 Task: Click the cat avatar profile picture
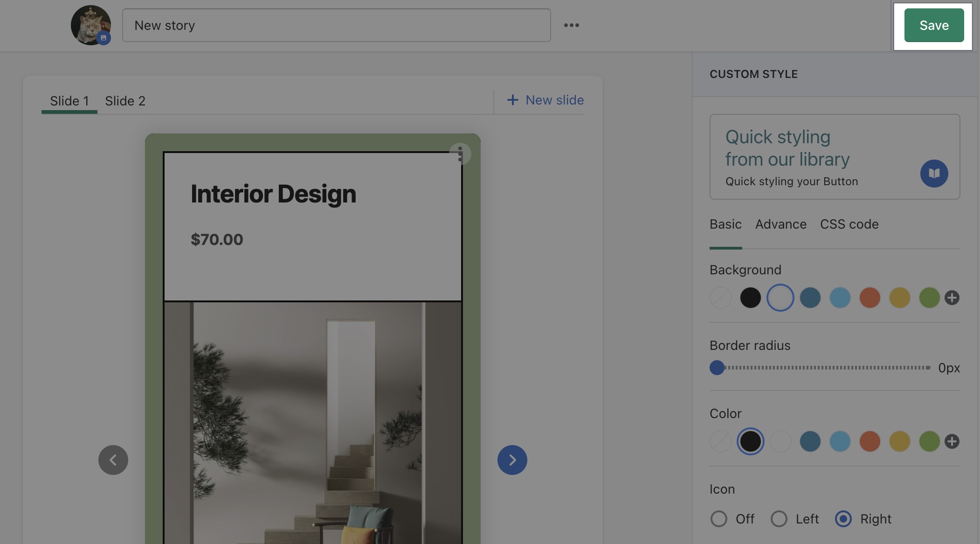tap(91, 25)
